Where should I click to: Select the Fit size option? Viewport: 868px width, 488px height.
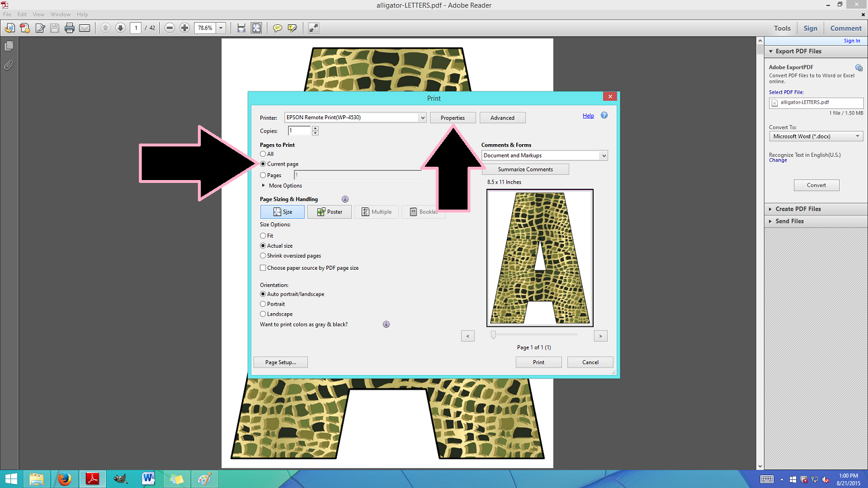[x=263, y=236]
